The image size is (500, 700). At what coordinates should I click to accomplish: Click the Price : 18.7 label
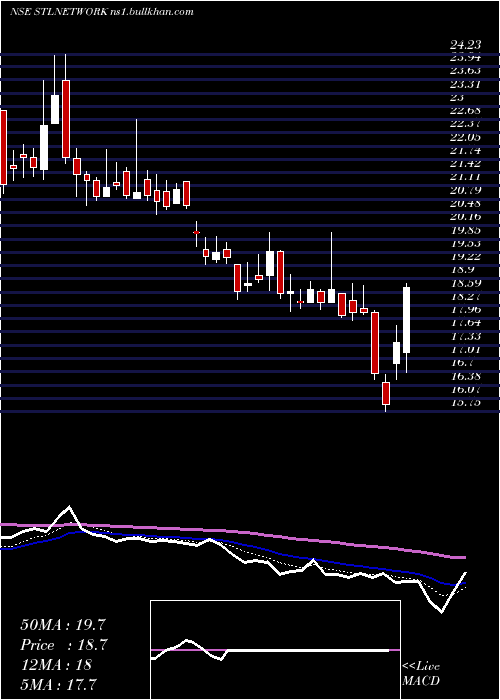[x=64, y=645]
